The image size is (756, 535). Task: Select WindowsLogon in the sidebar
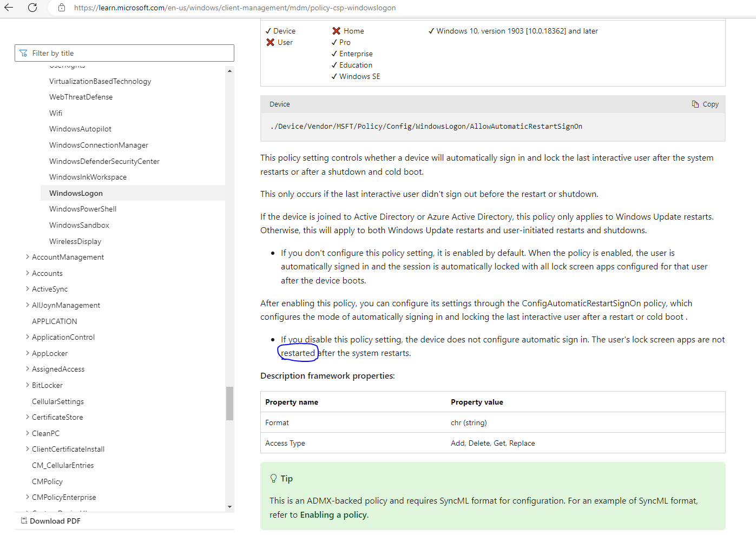[x=76, y=193]
